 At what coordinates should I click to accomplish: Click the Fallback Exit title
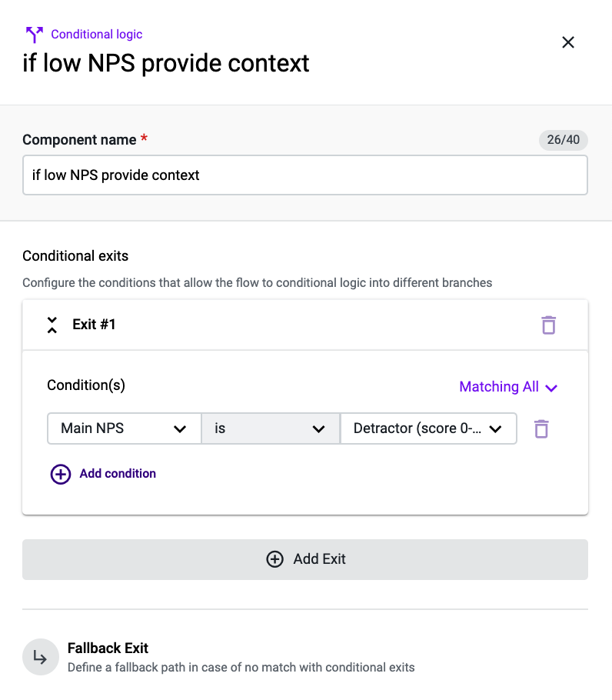108,648
